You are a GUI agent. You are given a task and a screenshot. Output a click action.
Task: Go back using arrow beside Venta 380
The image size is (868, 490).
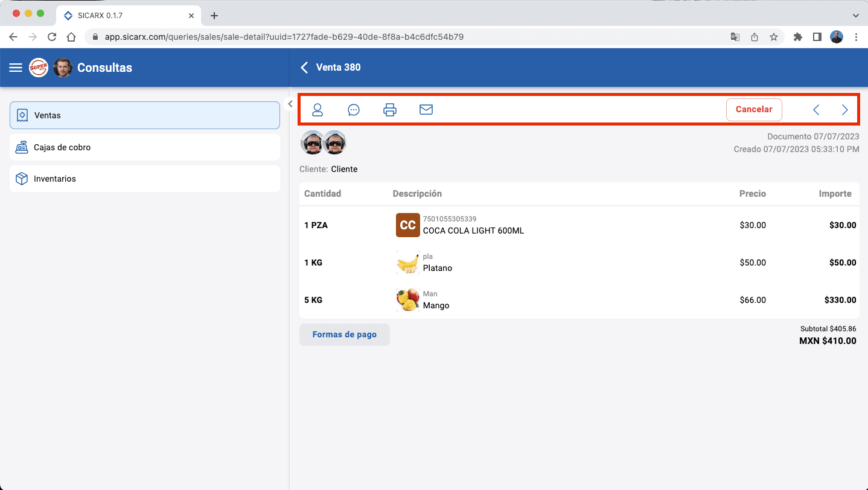(304, 68)
